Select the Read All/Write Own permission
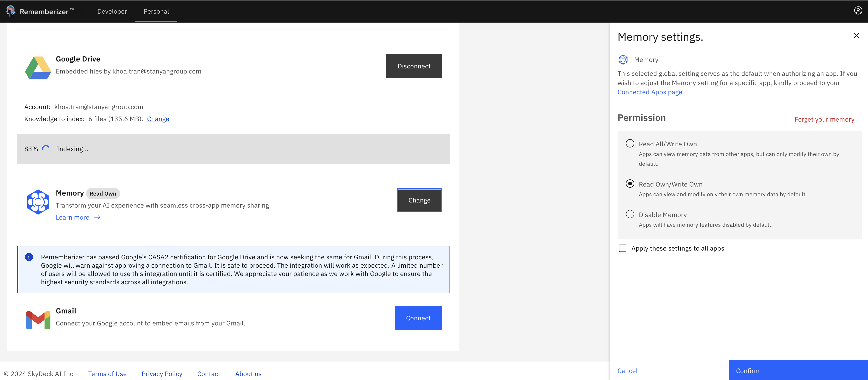 tap(630, 143)
